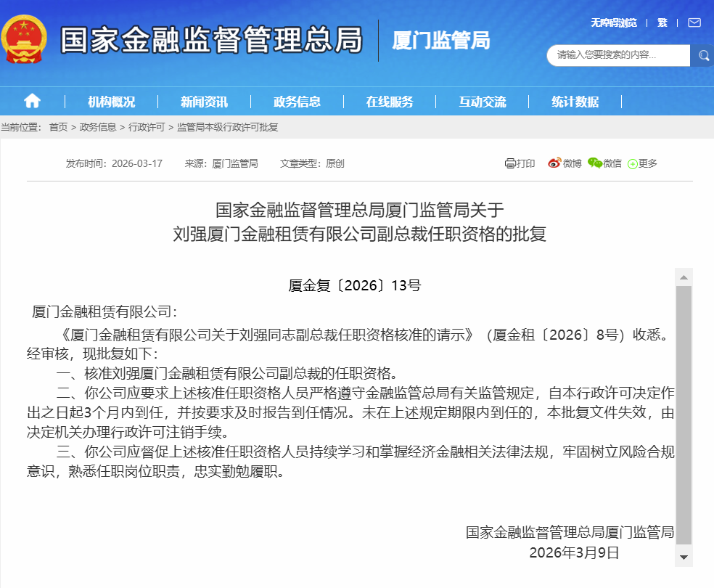Switch to traditional Chinese with 繁
This screenshot has height=588, width=714.
[662, 23]
